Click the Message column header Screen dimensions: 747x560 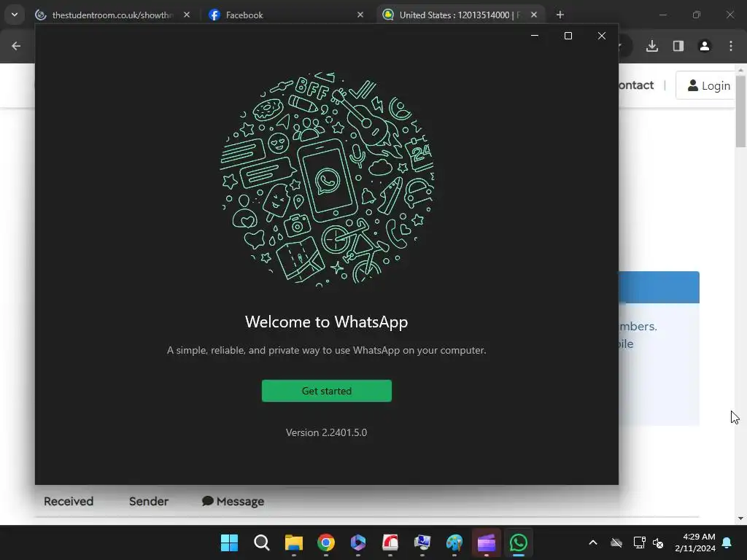tap(233, 502)
